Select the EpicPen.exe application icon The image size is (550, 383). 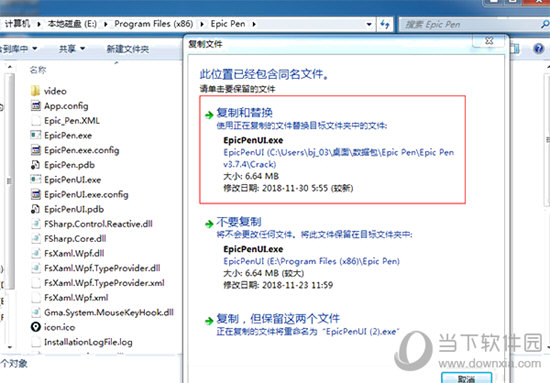(x=35, y=135)
